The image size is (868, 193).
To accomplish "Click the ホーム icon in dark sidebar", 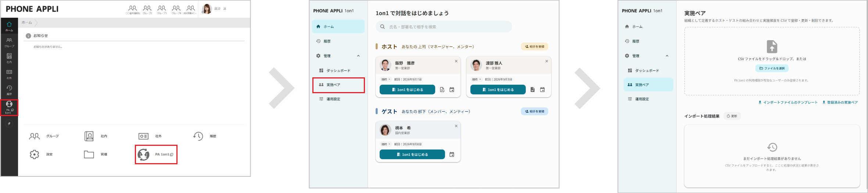I will tap(9, 26).
